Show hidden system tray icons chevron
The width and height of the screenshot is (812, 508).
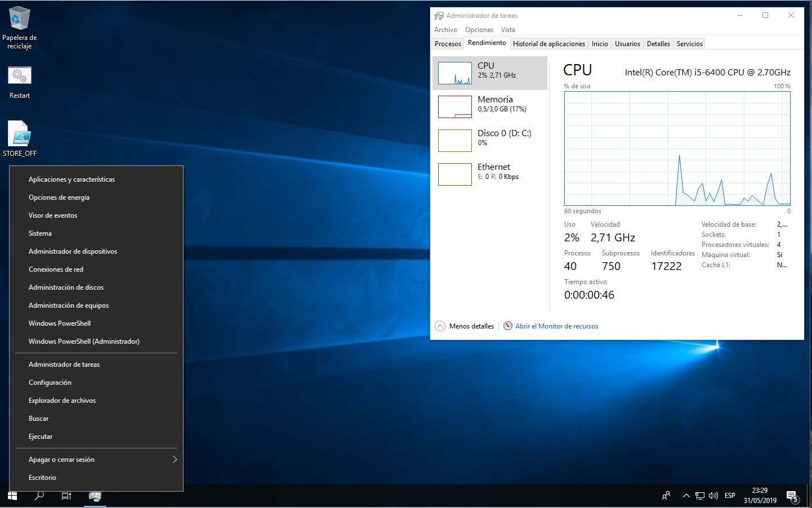click(686, 496)
